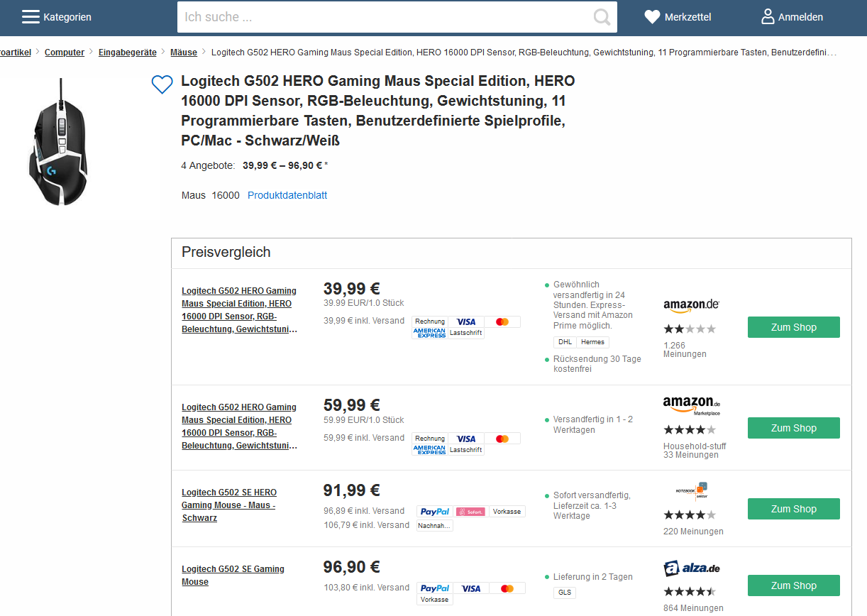Click the Anmelden user icon
The height and width of the screenshot is (616, 867).
point(768,17)
